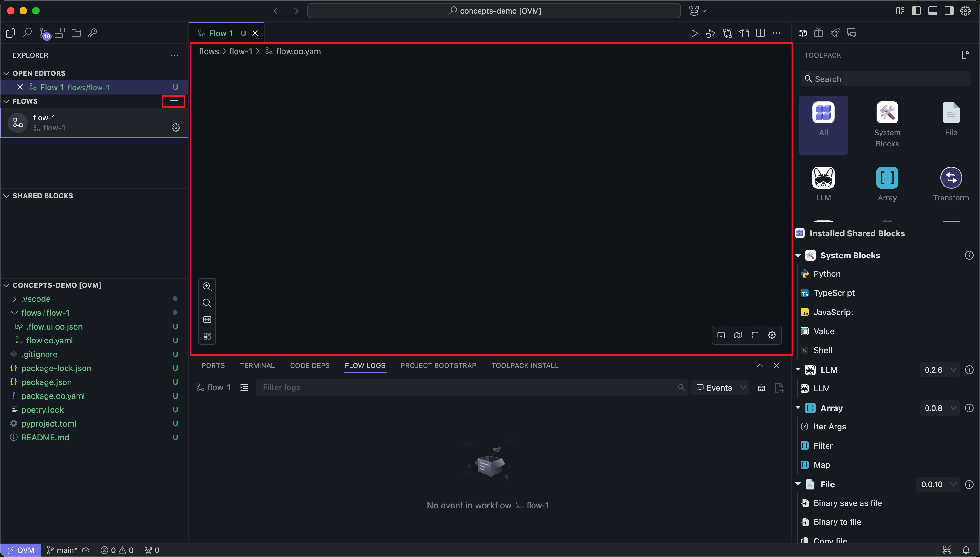Select the LLM toolpack category icon

[x=823, y=178]
